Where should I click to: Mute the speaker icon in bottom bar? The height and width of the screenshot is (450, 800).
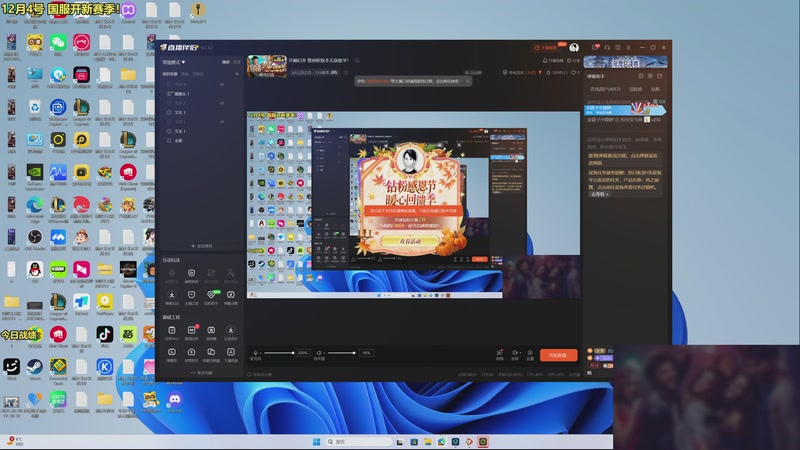319,353
